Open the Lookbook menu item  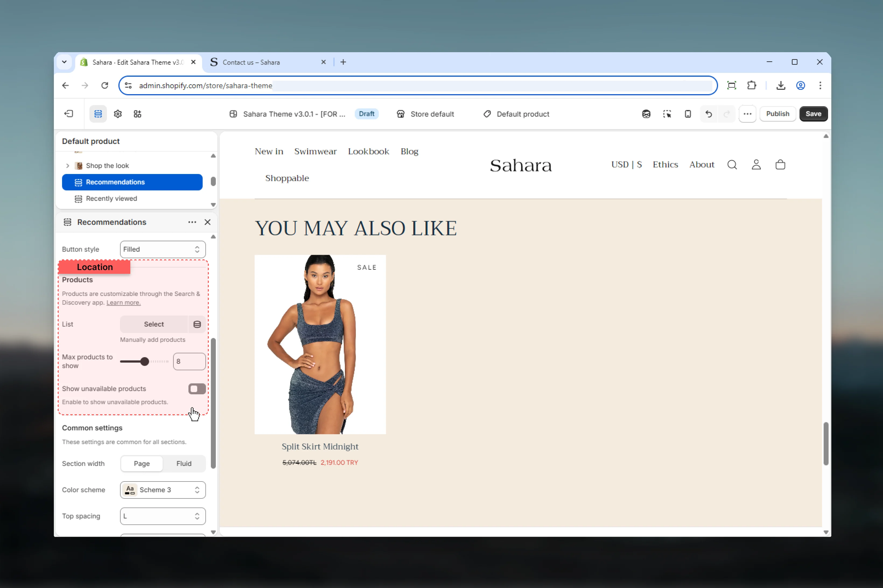[x=368, y=151]
